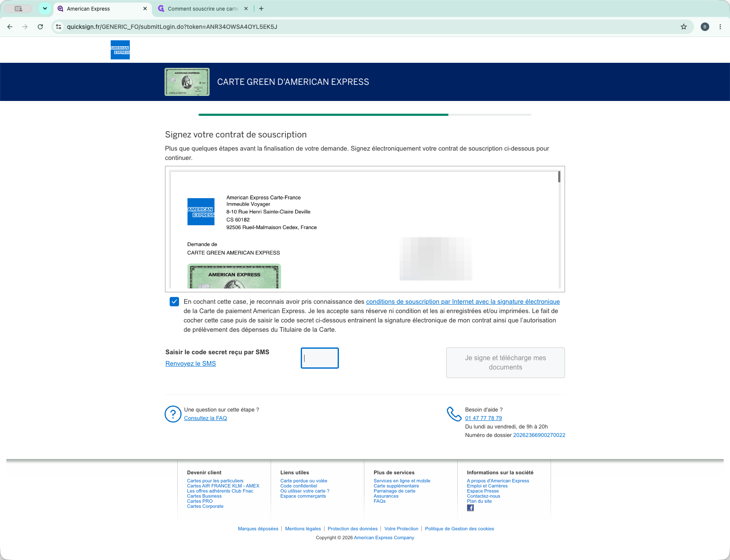Open 'Votre Protection' link
The image size is (730, 560).
pos(401,529)
